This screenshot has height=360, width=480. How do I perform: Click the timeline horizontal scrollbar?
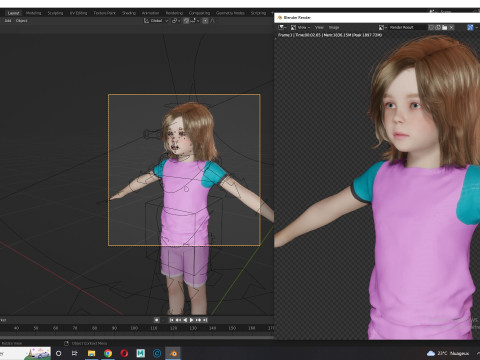click(x=137, y=337)
